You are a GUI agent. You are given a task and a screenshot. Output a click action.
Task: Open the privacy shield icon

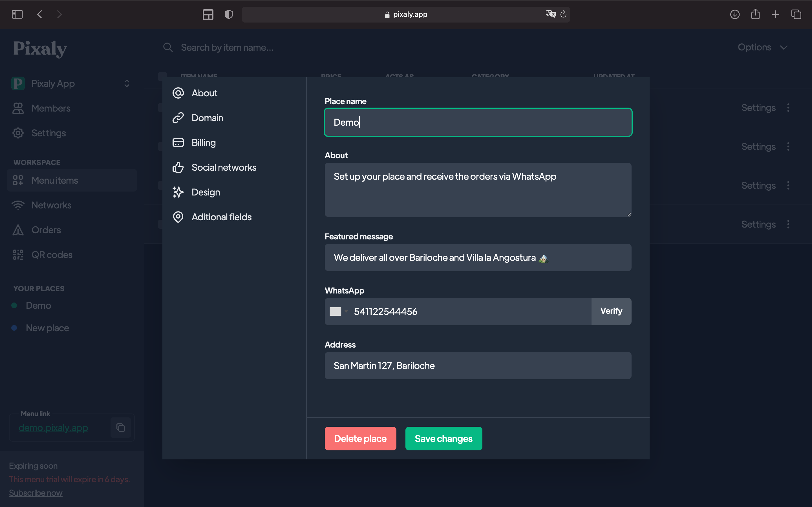228,14
